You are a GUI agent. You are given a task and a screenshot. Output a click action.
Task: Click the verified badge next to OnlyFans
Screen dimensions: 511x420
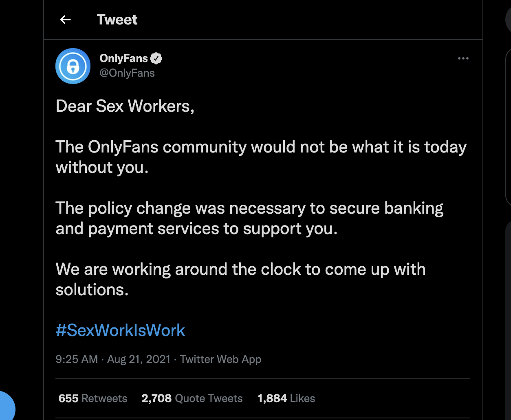157,58
